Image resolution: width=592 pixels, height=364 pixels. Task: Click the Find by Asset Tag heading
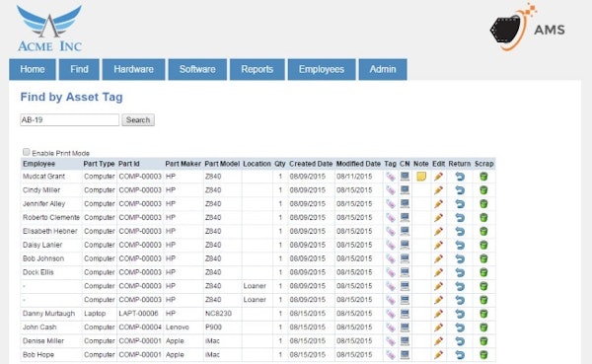tap(71, 97)
